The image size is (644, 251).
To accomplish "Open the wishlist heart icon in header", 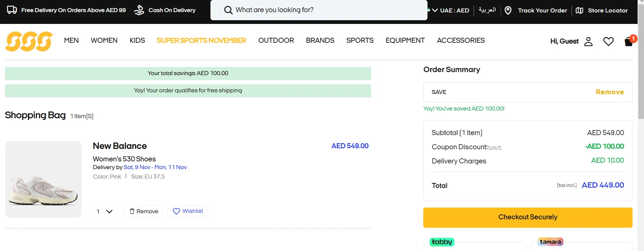I will [x=608, y=41].
